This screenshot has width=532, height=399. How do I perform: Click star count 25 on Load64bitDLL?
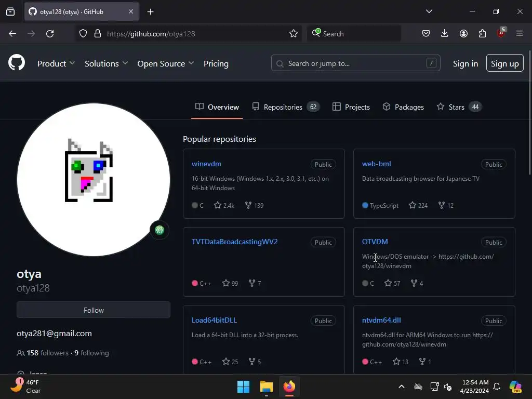[230, 362]
